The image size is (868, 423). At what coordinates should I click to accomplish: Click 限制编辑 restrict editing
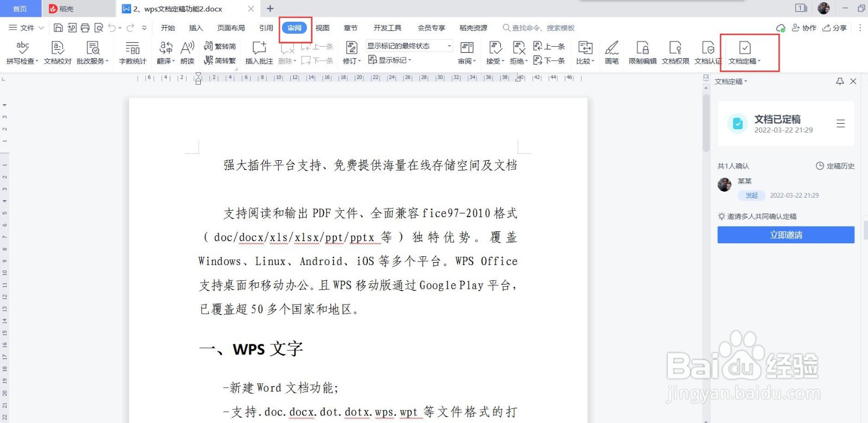click(x=643, y=53)
